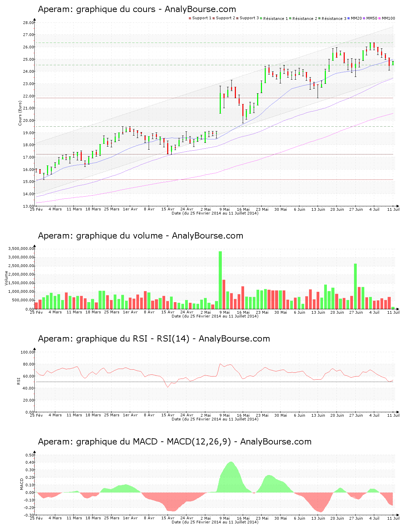The image size is (412, 532).
Task: Click the 'graphique du cours' chart title
Action: point(137,9)
